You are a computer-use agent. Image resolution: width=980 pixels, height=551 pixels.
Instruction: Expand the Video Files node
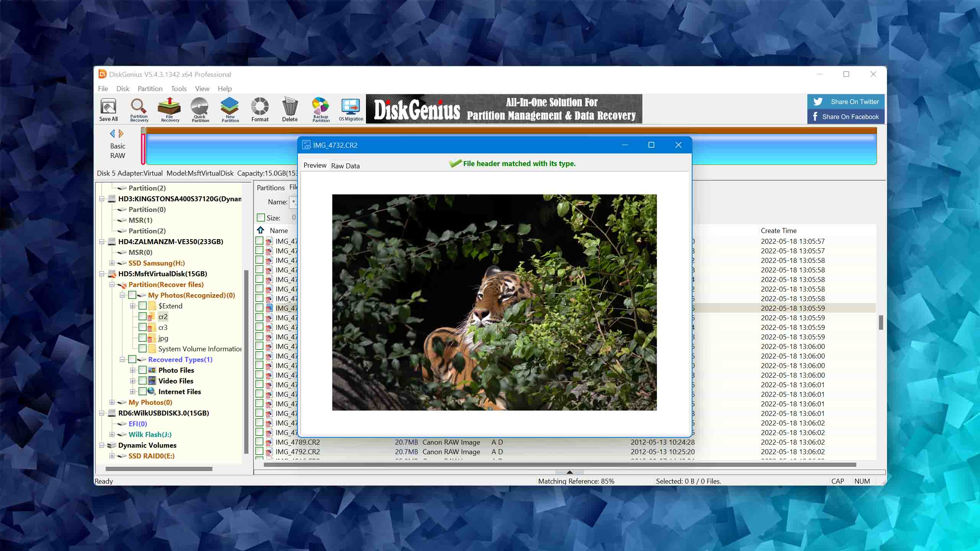(132, 381)
